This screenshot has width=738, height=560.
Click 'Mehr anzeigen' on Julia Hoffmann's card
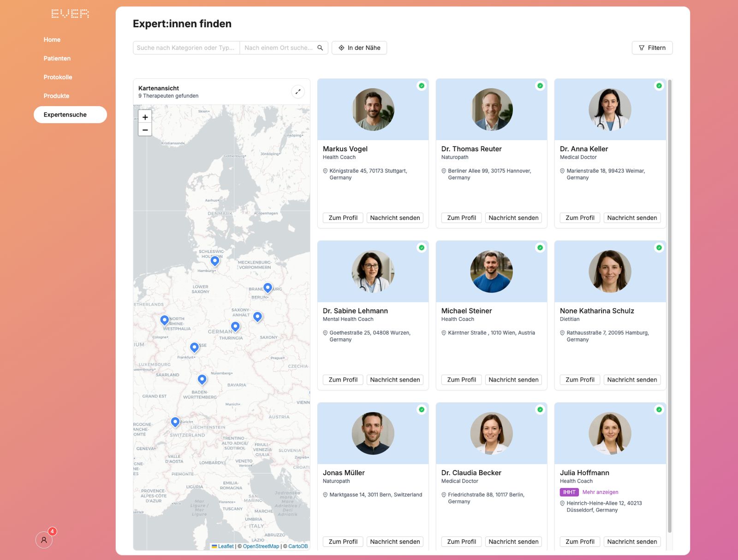(x=600, y=492)
